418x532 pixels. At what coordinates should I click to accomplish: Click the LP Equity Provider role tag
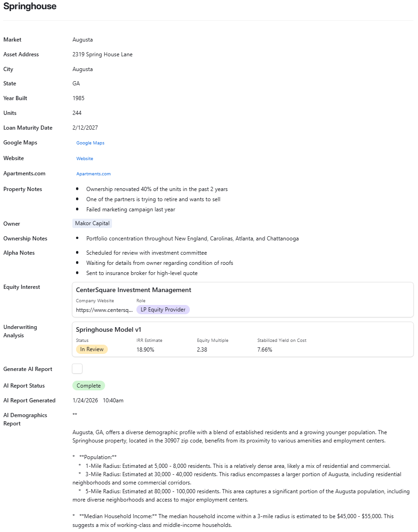click(163, 310)
